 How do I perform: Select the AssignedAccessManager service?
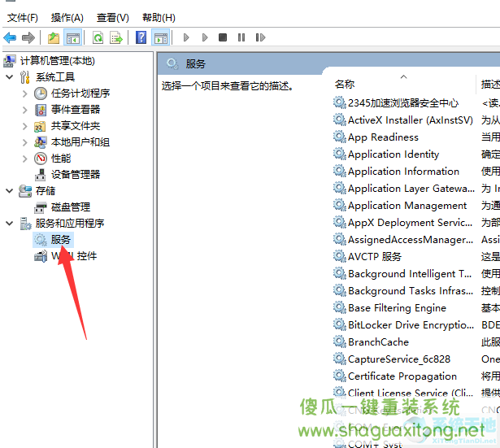pyautogui.click(x=411, y=240)
